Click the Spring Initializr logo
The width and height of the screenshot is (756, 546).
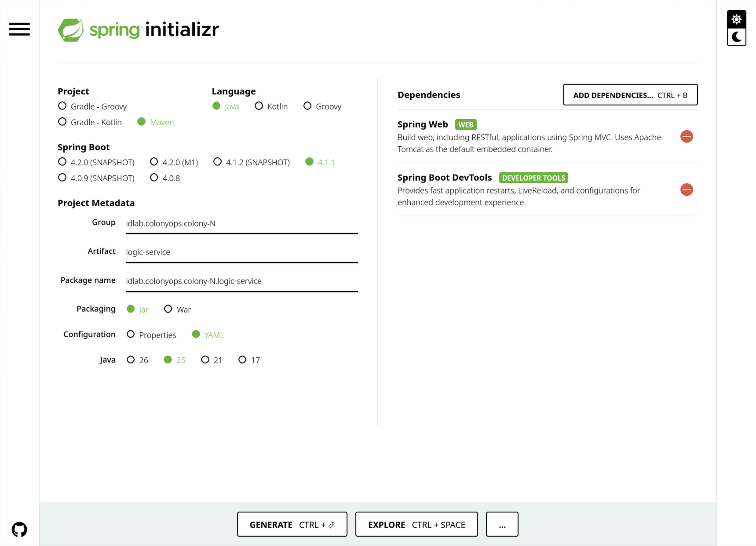point(139,30)
